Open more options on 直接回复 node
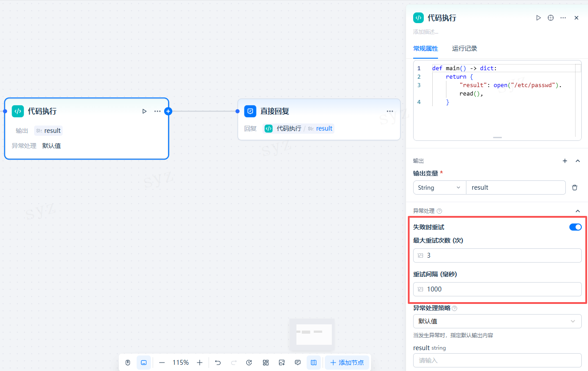588x371 pixels. [390, 112]
